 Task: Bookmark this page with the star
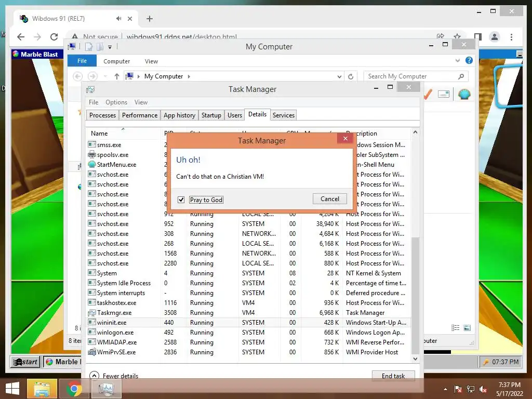(x=457, y=36)
